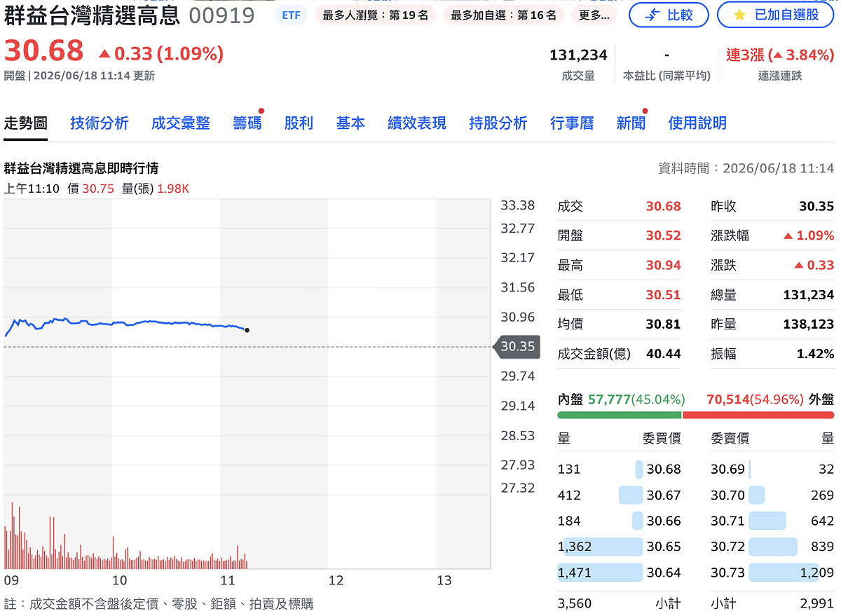This screenshot has height=616, width=841.
Task: Click the green 內盤 portion of ratio bar
Action: tap(620, 415)
